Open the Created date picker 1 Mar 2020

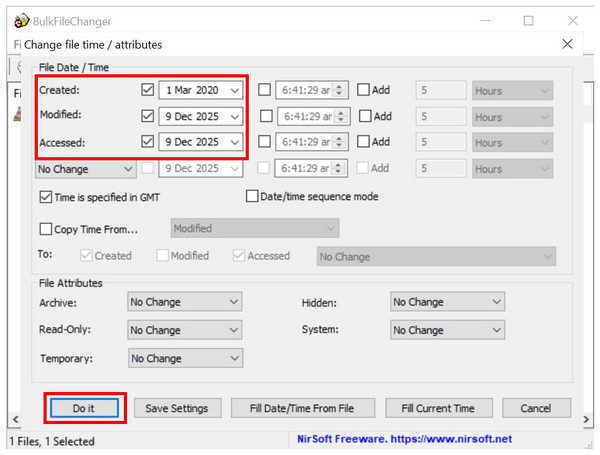point(201,90)
